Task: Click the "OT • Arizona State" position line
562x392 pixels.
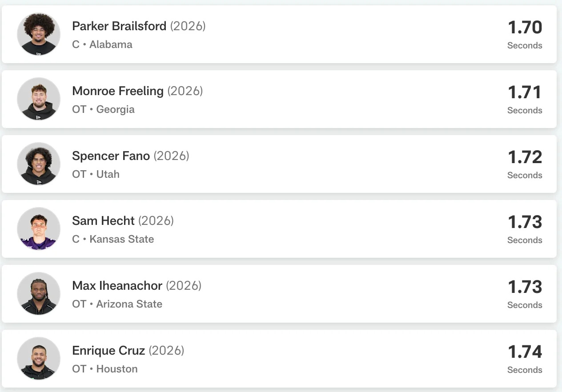Action: 117,304
